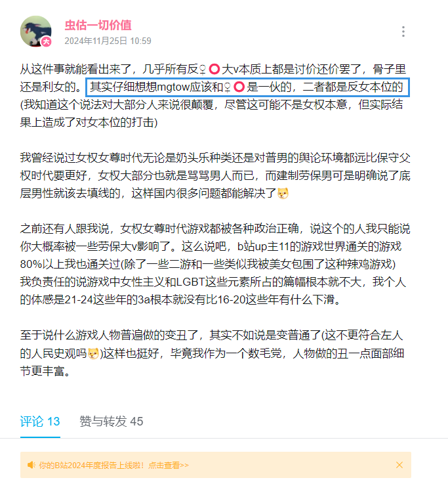Screen dimensions: 448x480
Task: Click the doge emoji after 人民史观吗
Action: pyautogui.click(x=93, y=353)
